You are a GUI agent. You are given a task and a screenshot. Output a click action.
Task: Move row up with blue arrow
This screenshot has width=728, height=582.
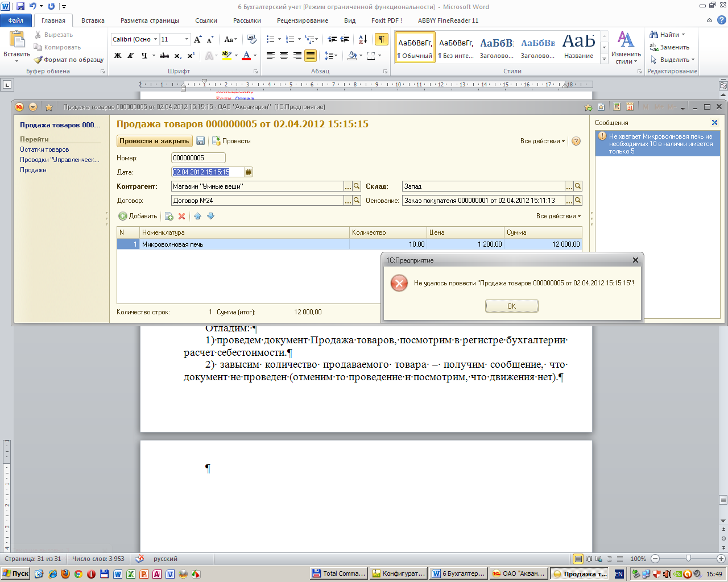tap(198, 217)
